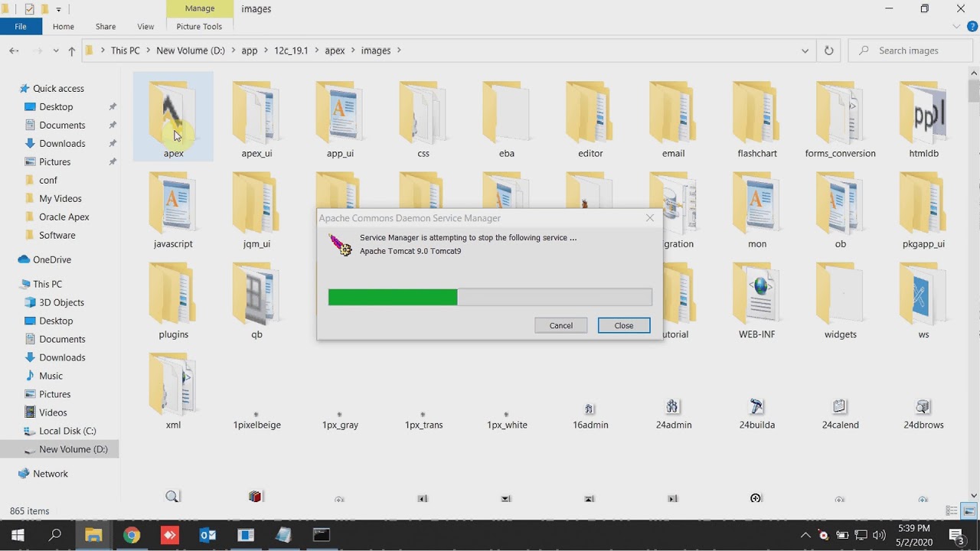
Task: Open the javascript folder
Action: click(174, 208)
